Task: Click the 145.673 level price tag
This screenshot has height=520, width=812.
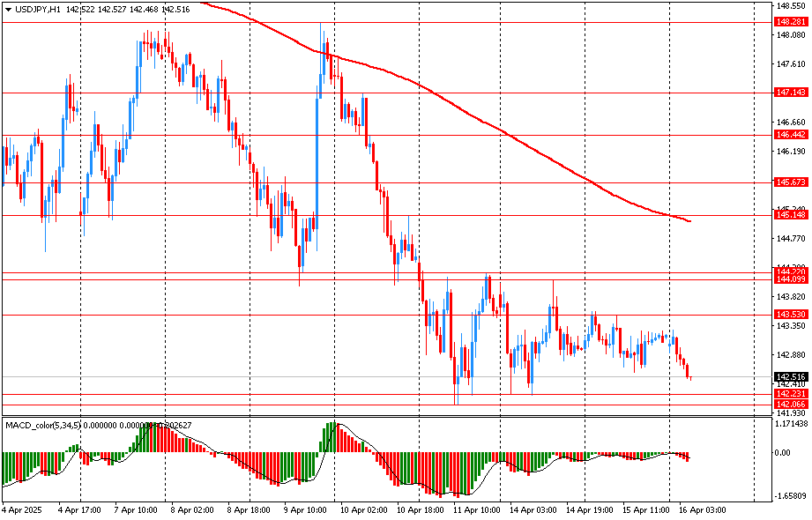Action: (790, 182)
